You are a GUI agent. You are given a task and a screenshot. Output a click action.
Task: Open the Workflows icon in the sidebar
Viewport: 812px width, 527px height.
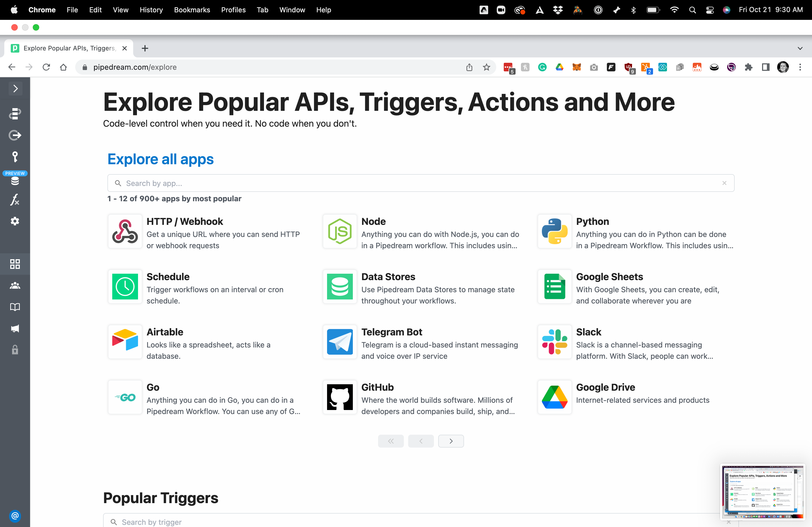coord(15,114)
